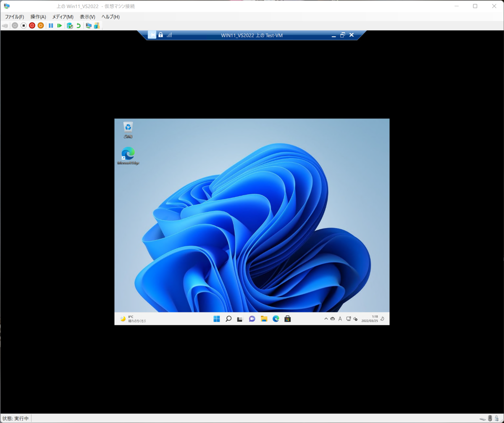Viewport: 504px width, 423px height.
Task: Open the ヘルプ(H) menu
Action: click(x=110, y=17)
